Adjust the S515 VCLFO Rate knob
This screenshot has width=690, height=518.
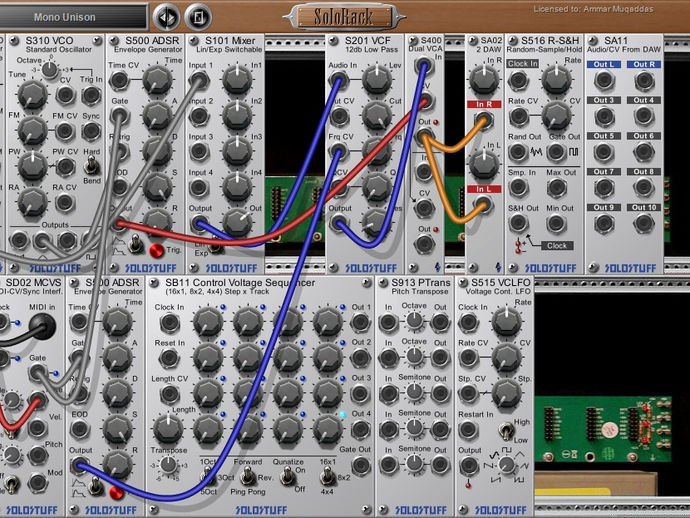(x=506, y=321)
